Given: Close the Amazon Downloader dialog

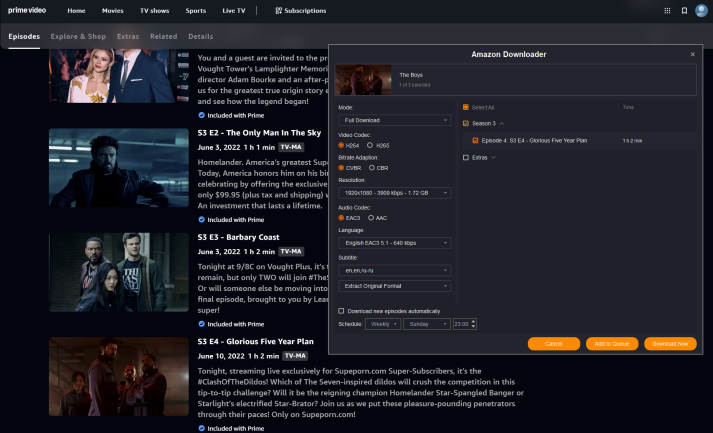Looking at the screenshot, I should point(693,54).
